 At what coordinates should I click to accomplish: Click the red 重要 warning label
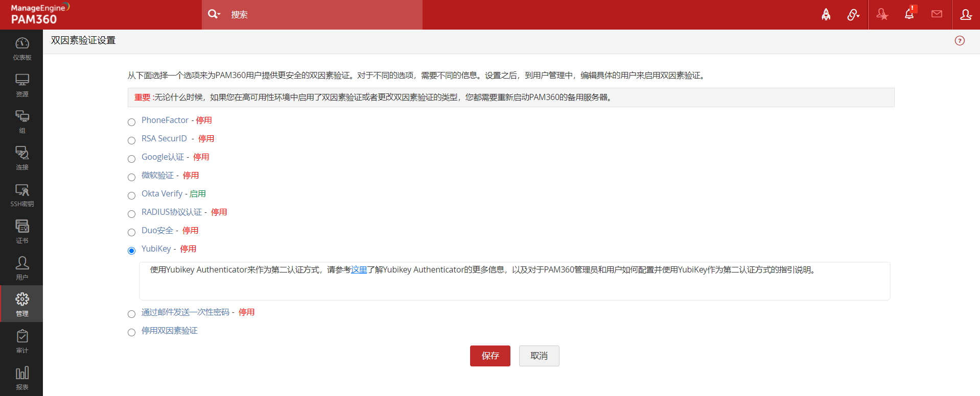[x=142, y=97]
